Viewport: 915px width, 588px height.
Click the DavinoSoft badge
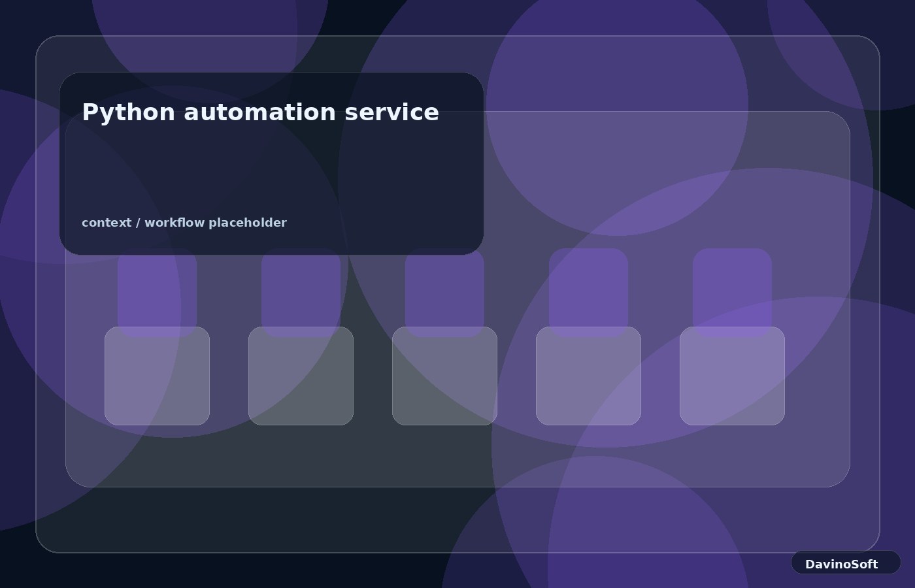(846, 563)
